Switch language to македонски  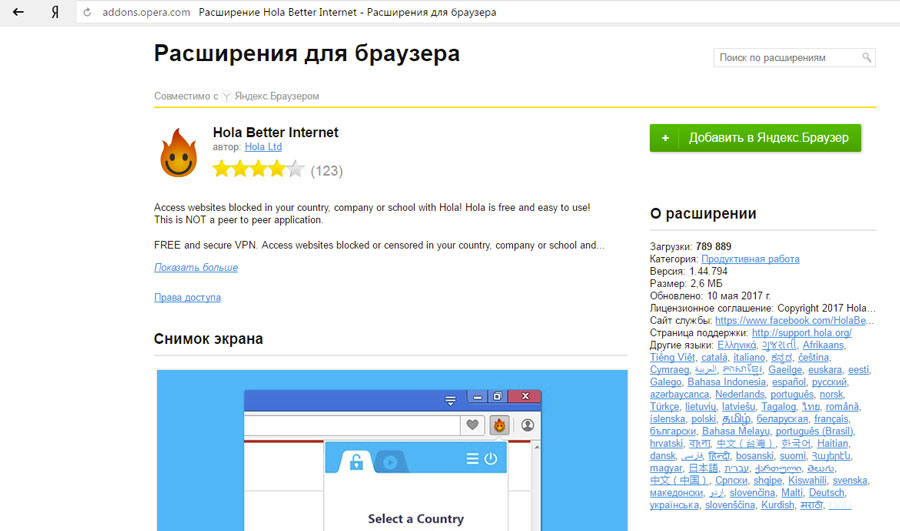676,493
